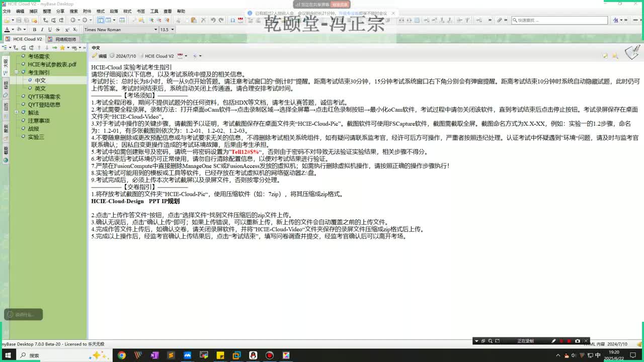Click the font color A button
This screenshot has width=644, height=362.
tap(7, 30)
